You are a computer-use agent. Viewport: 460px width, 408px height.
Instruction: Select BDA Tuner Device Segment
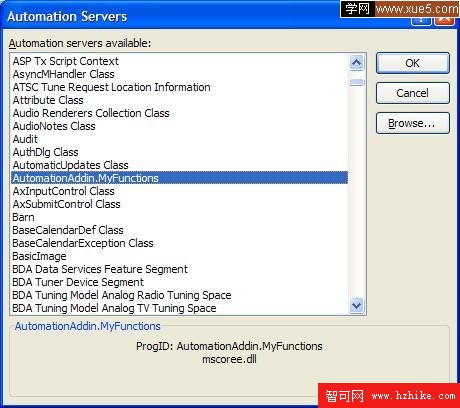click(x=78, y=282)
